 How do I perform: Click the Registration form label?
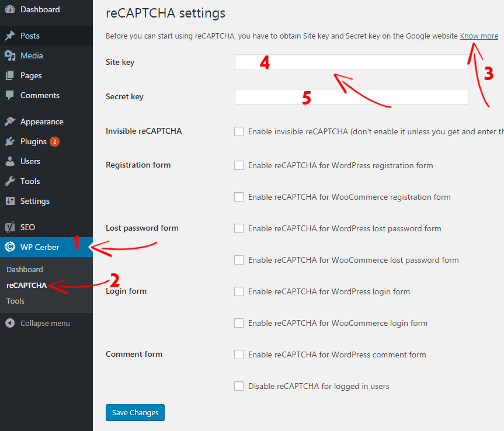pyautogui.click(x=138, y=165)
